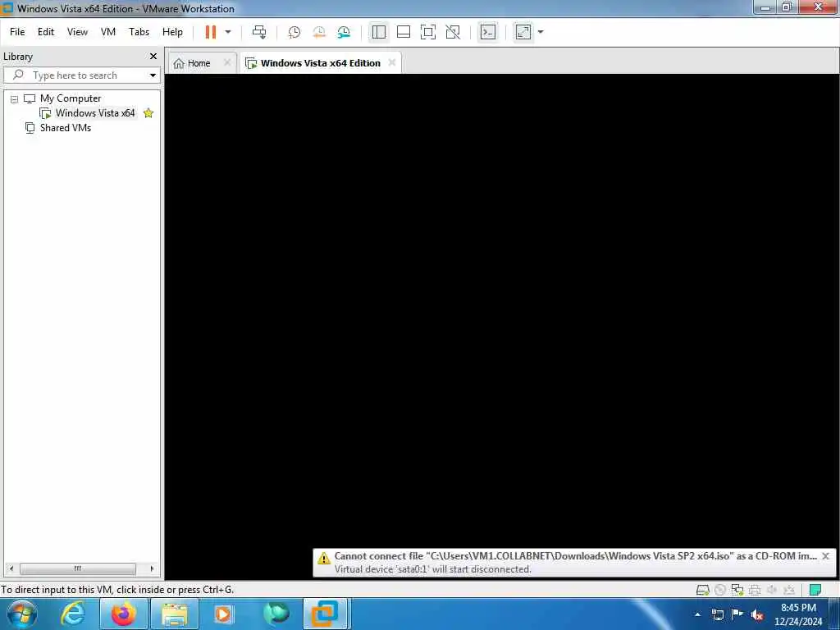Dismiss the CD-ROM warning notification

tap(825, 556)
